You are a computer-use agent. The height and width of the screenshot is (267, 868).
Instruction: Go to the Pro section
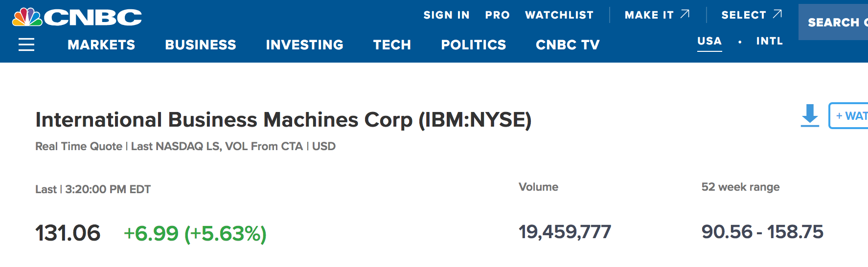[497, 15]
